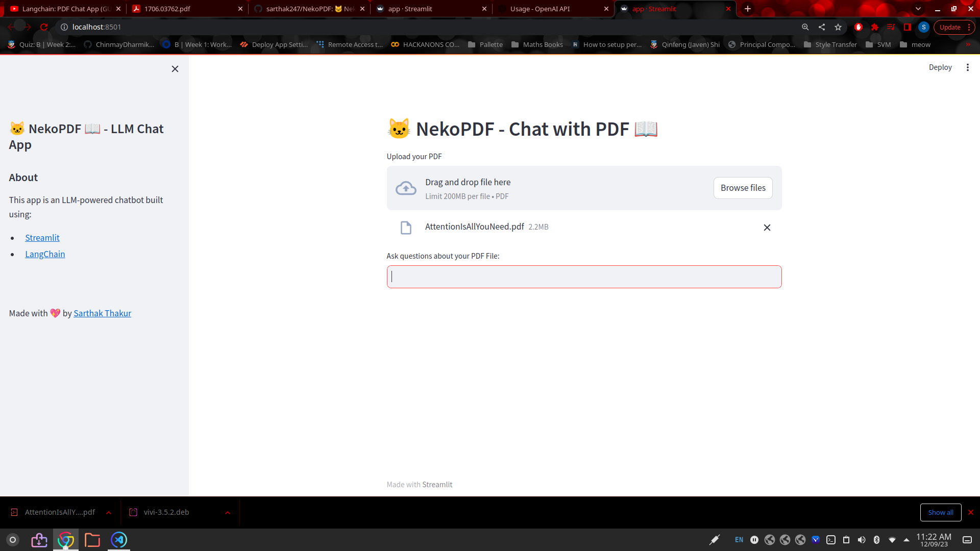Screen dimensions: 980x551
Task: Open the GitHub tab for sarthak247/NekoPDF
Action: [x=306, y=9]
